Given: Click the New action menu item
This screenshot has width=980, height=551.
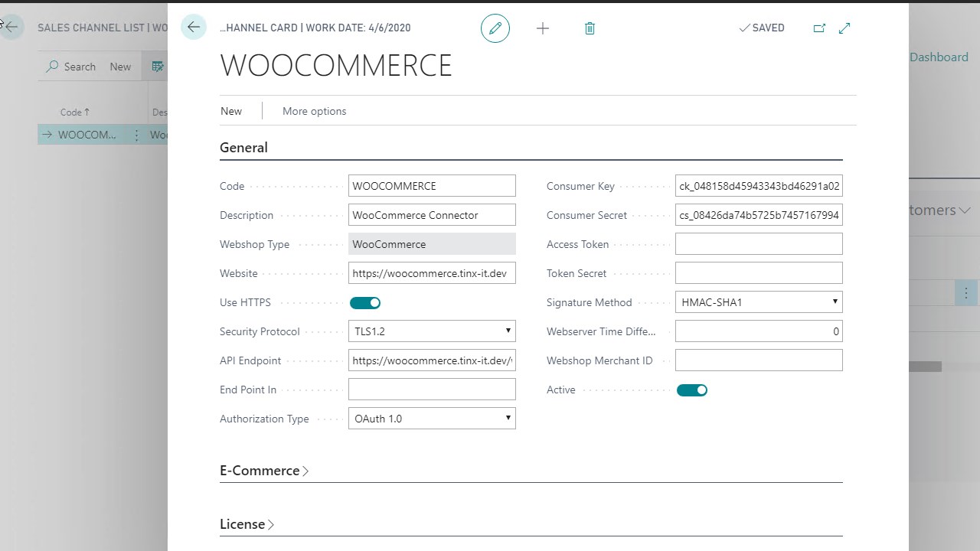Looking at the screenshot, I should [x=231, y=111].
